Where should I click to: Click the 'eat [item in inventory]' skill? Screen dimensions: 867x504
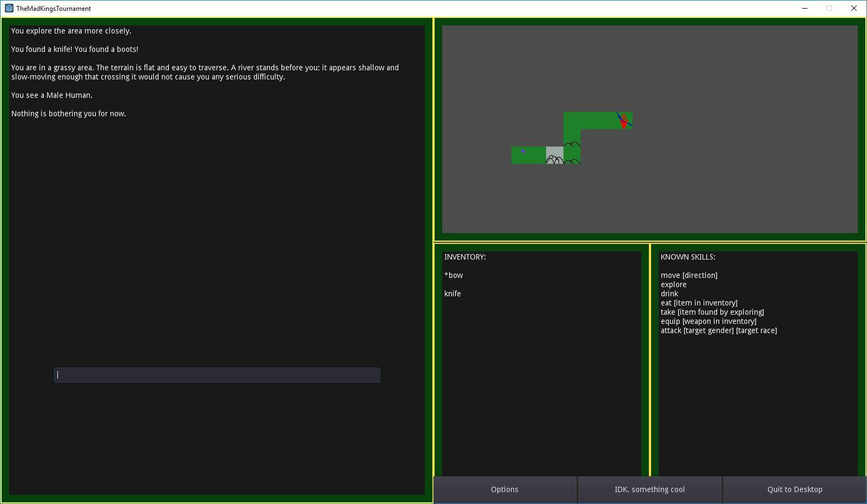[699, 303]
